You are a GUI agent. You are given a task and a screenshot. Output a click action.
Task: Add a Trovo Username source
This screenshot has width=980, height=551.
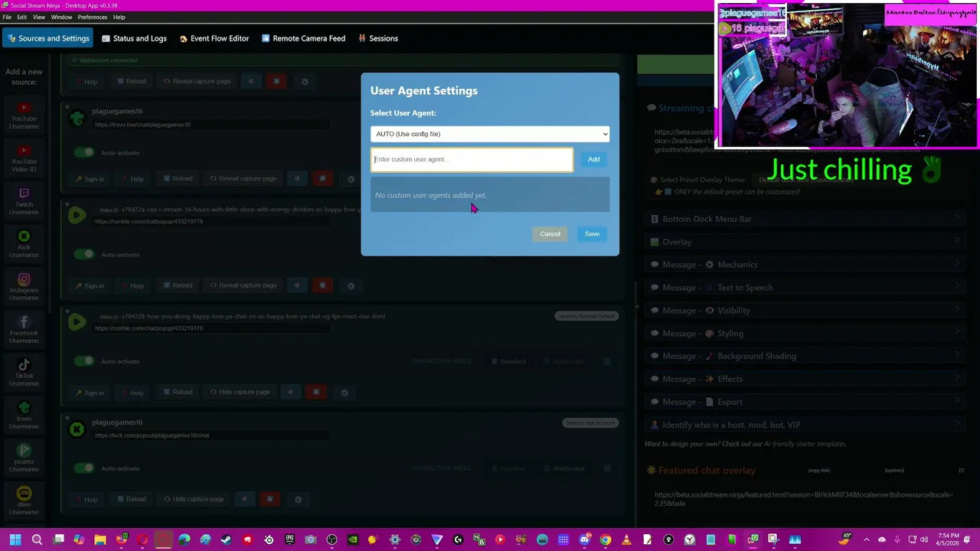click(24, 415)
